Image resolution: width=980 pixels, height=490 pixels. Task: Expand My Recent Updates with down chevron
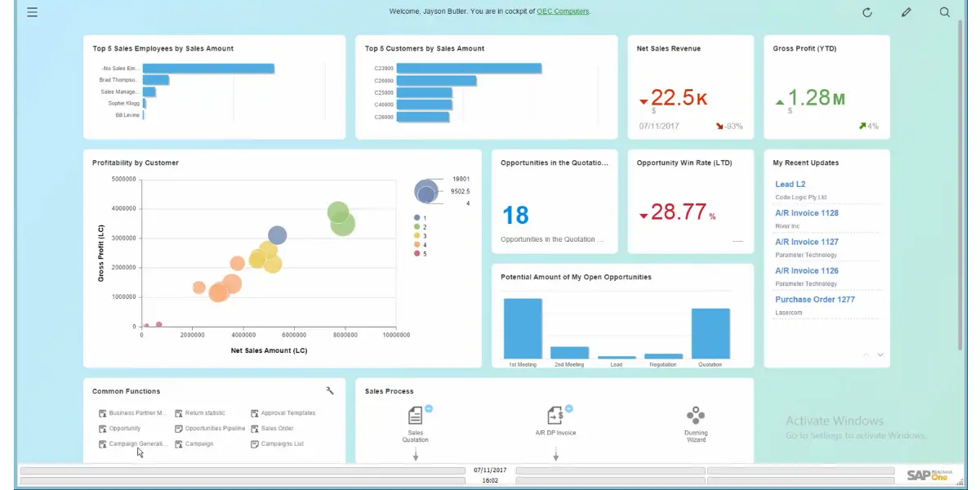(880, 354)
